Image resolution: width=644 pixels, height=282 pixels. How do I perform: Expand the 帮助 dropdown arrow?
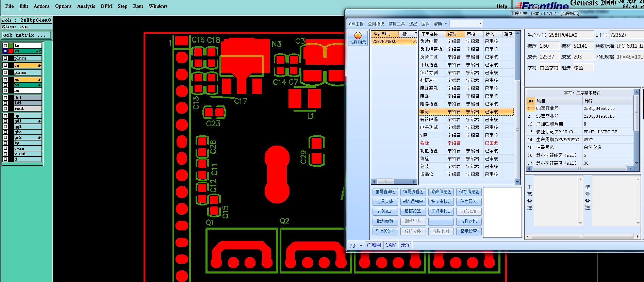pos(446,24)
